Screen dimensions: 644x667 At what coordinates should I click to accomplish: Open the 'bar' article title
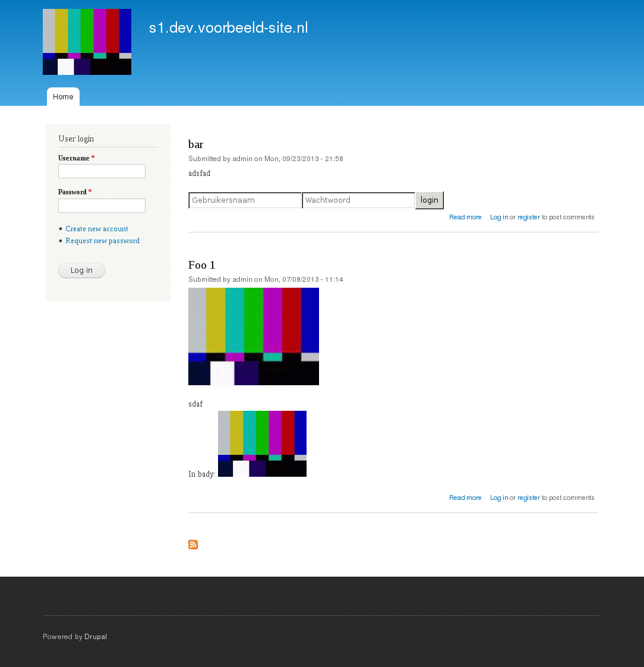pos(195,144)
